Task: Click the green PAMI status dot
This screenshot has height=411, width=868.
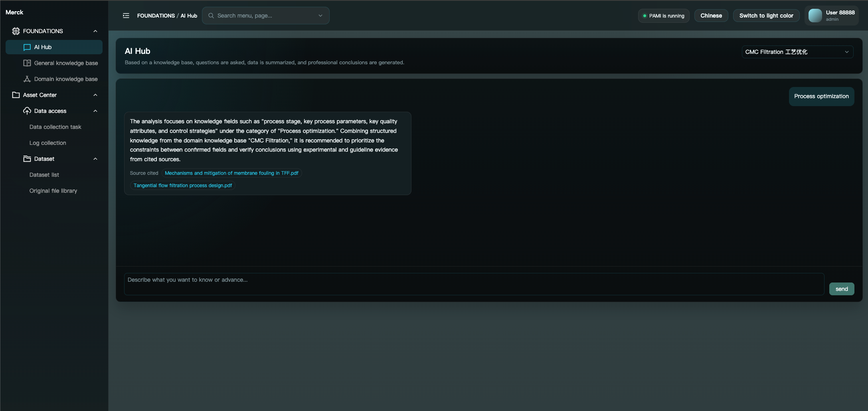Action: click(x=645, y=16)
